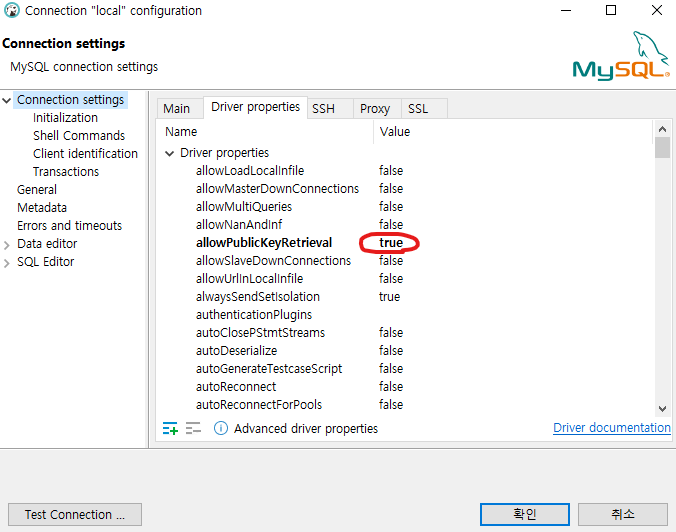Image resolution: width=676 pixels, height=532 pixels.
Task: Select the autoDeserialize property
Action: [236, 351]
